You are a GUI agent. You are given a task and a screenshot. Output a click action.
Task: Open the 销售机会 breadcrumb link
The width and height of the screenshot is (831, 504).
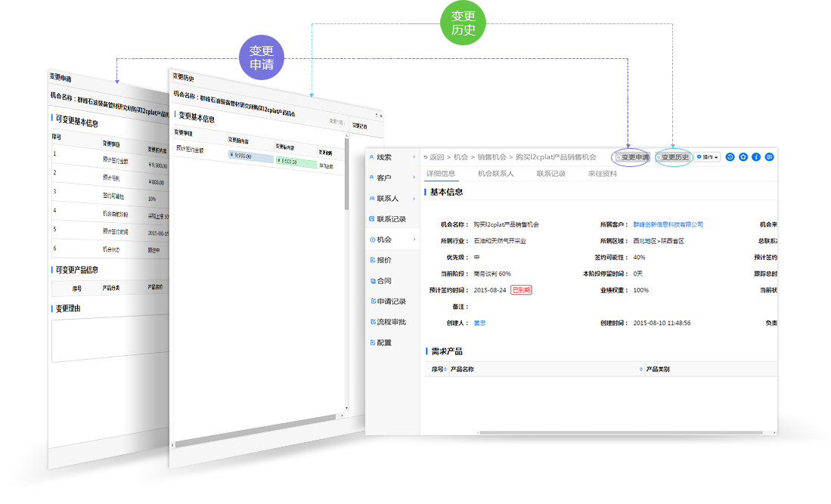(491, 157)
